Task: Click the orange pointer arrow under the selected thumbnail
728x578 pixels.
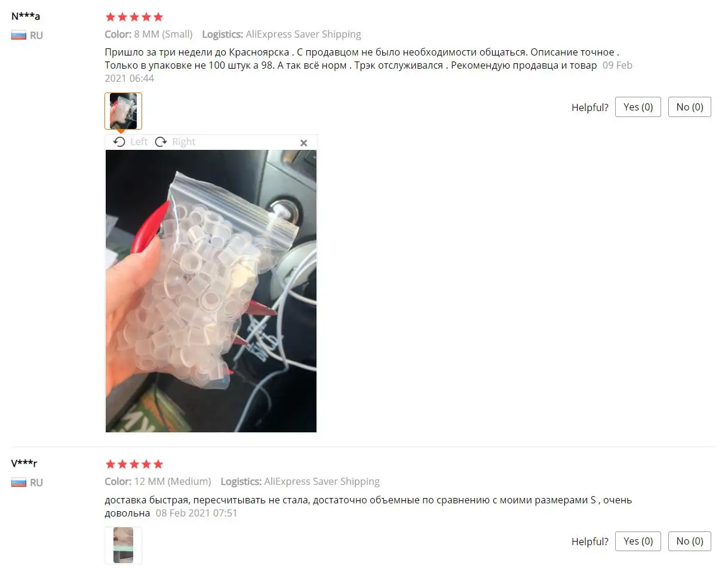Action: (x=121, y=131)
